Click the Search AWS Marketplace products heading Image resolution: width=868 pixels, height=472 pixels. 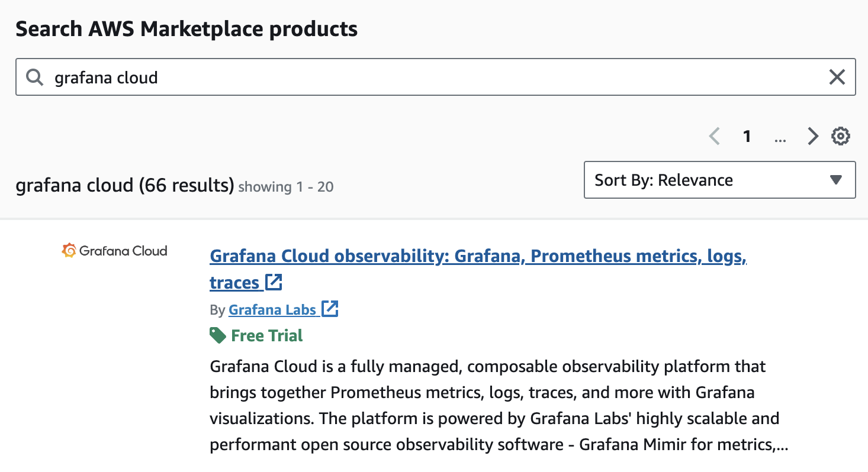187,28
